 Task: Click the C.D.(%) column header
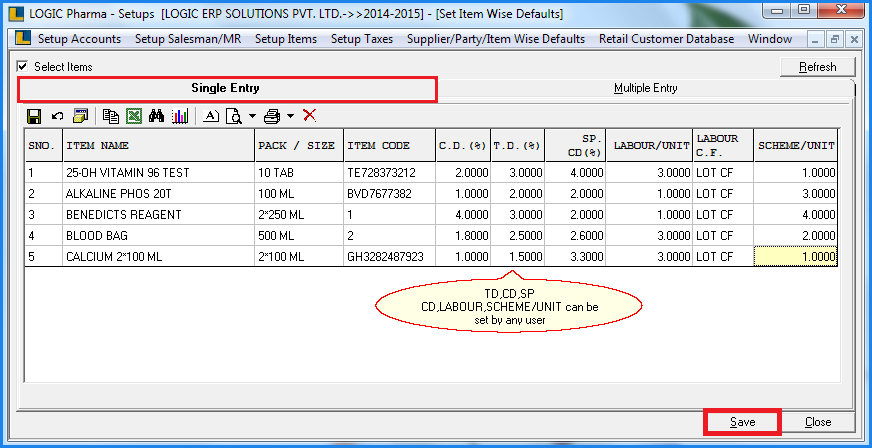click(463, 146)
